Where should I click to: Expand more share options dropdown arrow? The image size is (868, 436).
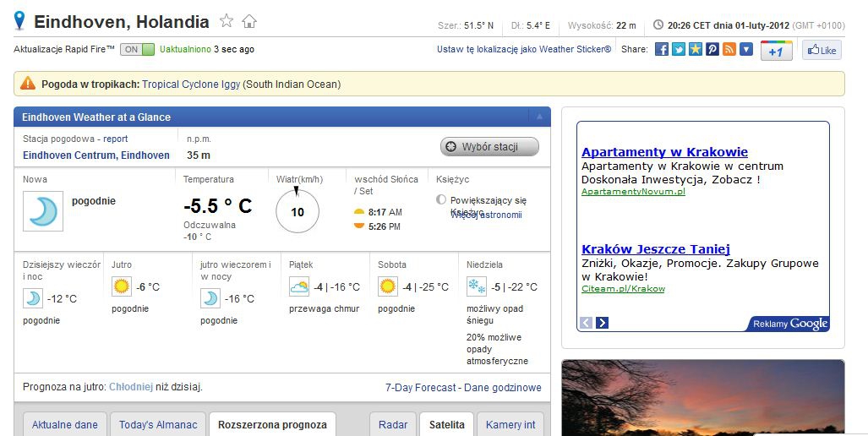pyautogui.click(x=745, y=50)
